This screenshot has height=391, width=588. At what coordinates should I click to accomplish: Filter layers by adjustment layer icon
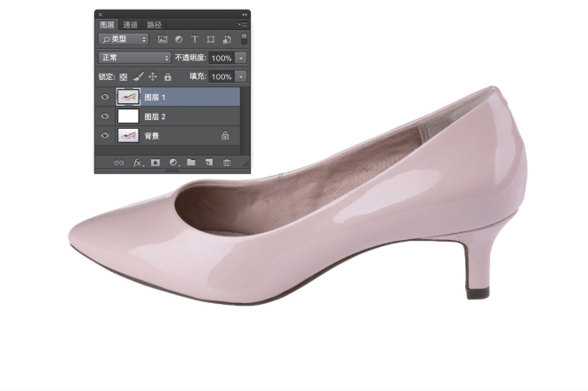point(179,39)
